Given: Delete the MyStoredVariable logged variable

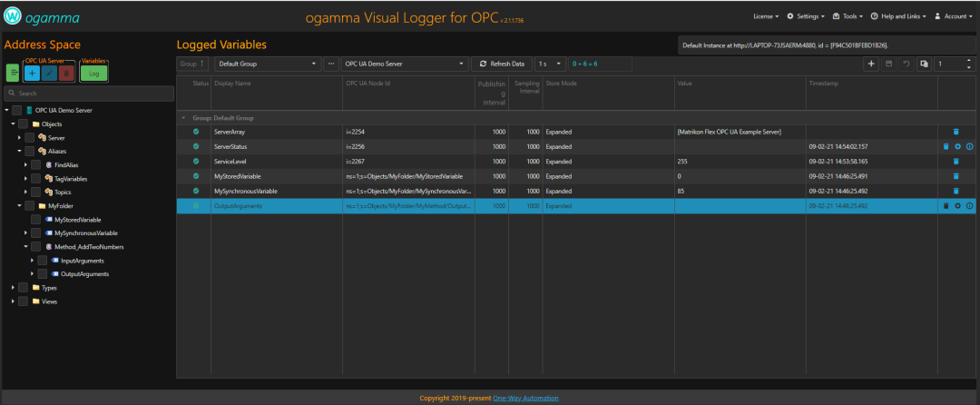Looking at the screenshot, I should click(955, 176).
